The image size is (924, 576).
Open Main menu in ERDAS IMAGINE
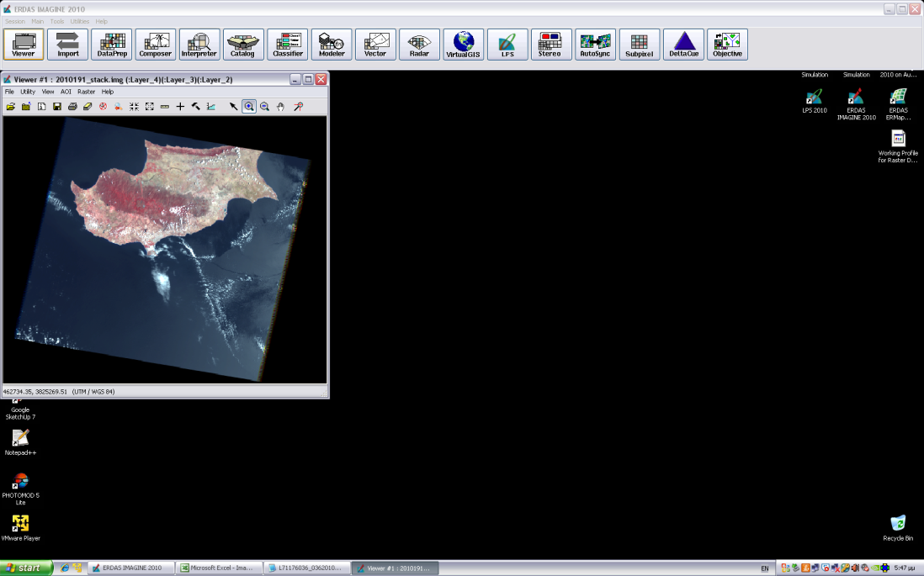[x=37, y=21]
